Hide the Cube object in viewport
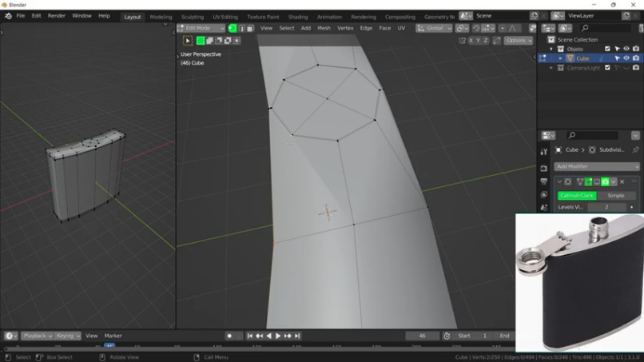The image size is (644, 362). click(626, 58)
